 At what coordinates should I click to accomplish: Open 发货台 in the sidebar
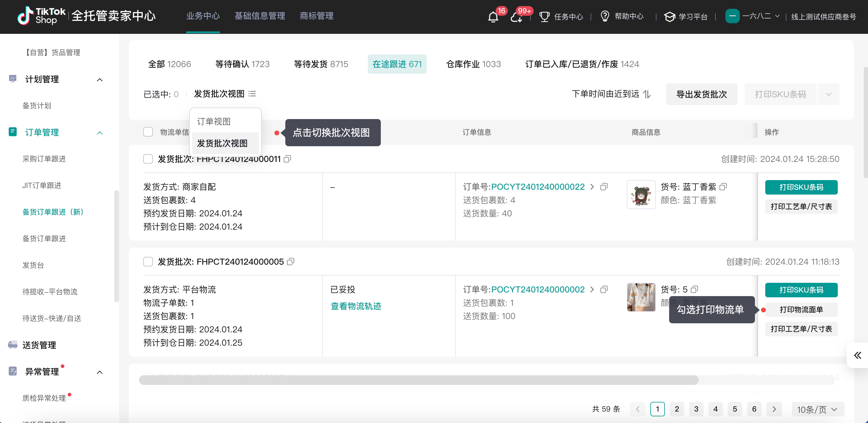pyautogui.click(x=33, y=265)
